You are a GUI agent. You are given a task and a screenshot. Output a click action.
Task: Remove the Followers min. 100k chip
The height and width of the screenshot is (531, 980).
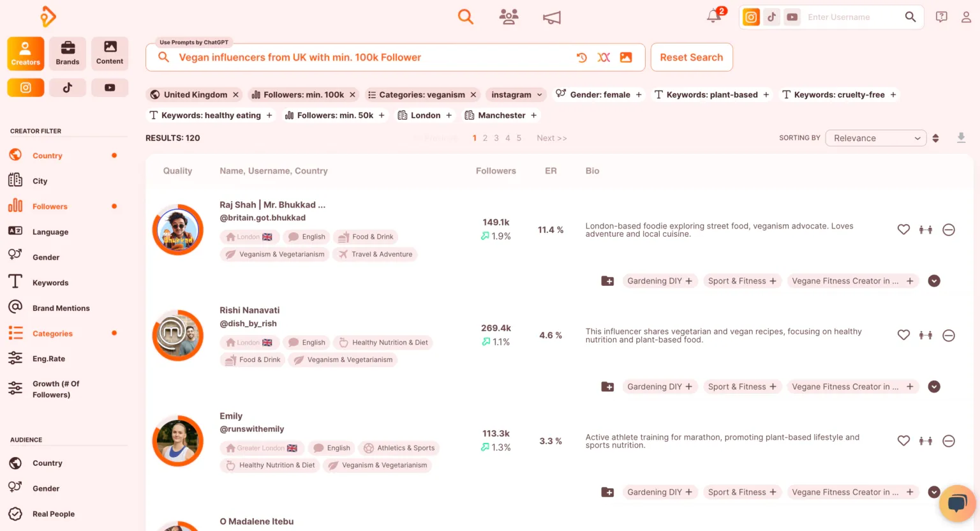pyautogui.click(x=352, y=94)
